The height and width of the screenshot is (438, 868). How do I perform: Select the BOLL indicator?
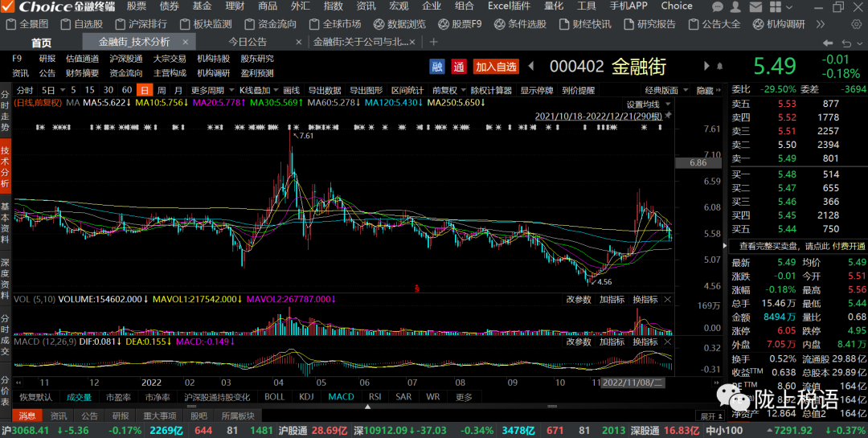click(275, 397)
